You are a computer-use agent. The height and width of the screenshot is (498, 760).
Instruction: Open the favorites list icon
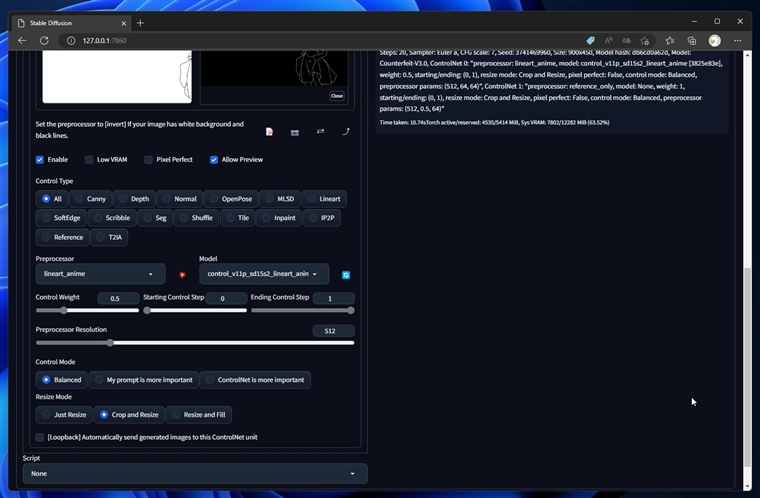[670, 41]
